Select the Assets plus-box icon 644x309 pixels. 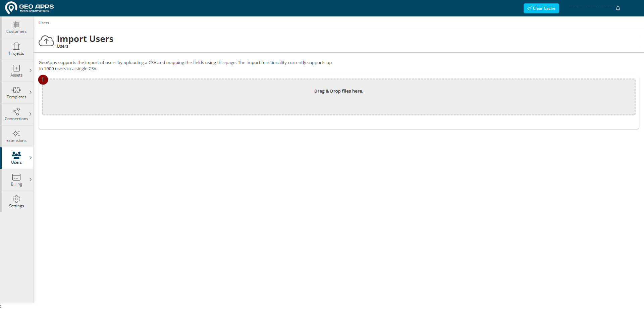(16, 68)
